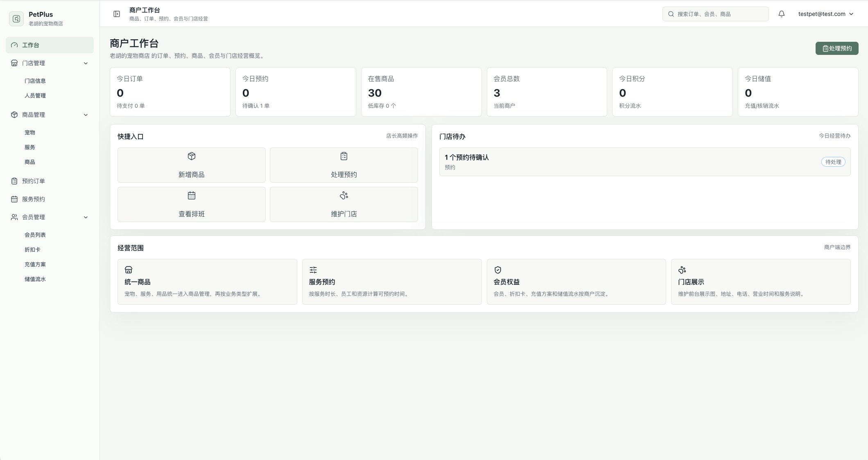Click the 充值/核销流水 text

[762, 106]
